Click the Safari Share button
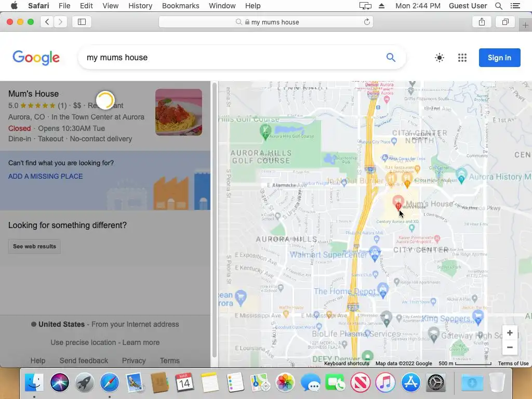This screenshot has height=399, width=532. [x=482, y=22]
